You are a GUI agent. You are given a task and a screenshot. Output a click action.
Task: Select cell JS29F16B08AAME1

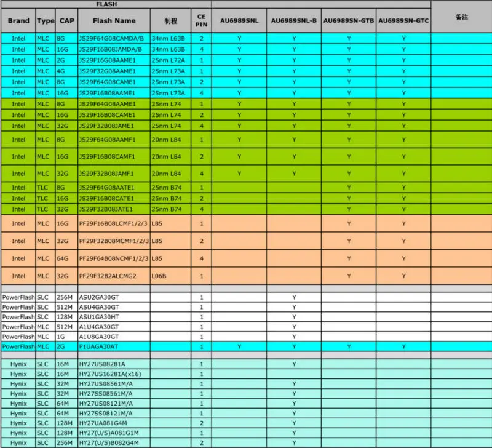click(114, 94)
